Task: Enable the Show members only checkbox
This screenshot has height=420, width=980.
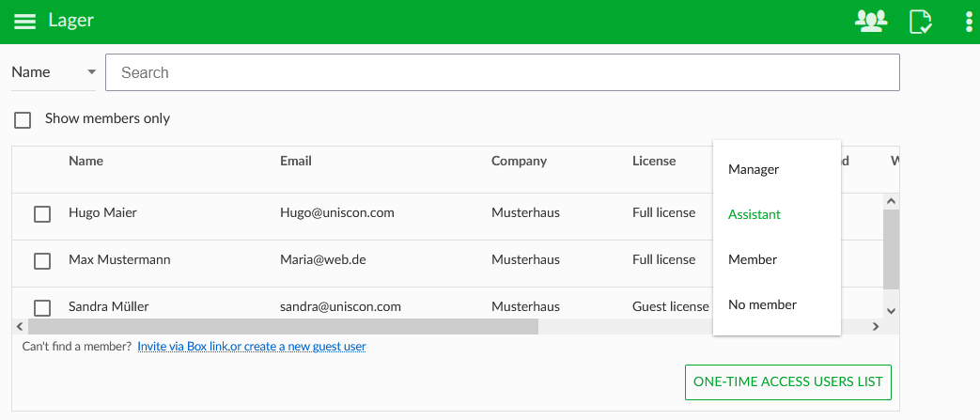Action: (x=23, y=119)
